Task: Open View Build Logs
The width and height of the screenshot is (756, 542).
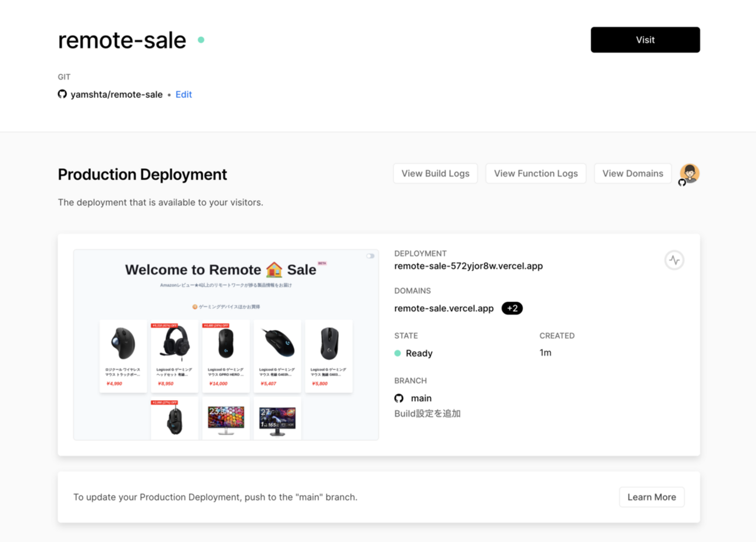Action: 435,173
